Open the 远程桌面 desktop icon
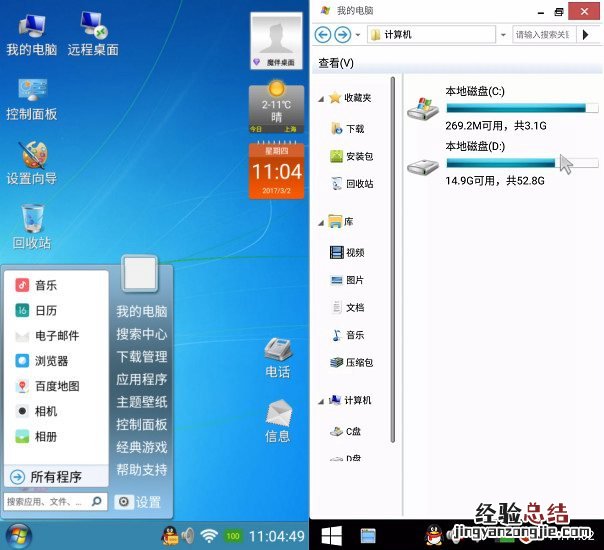Screen dimensions: 604x550 [x=93, y=33]
